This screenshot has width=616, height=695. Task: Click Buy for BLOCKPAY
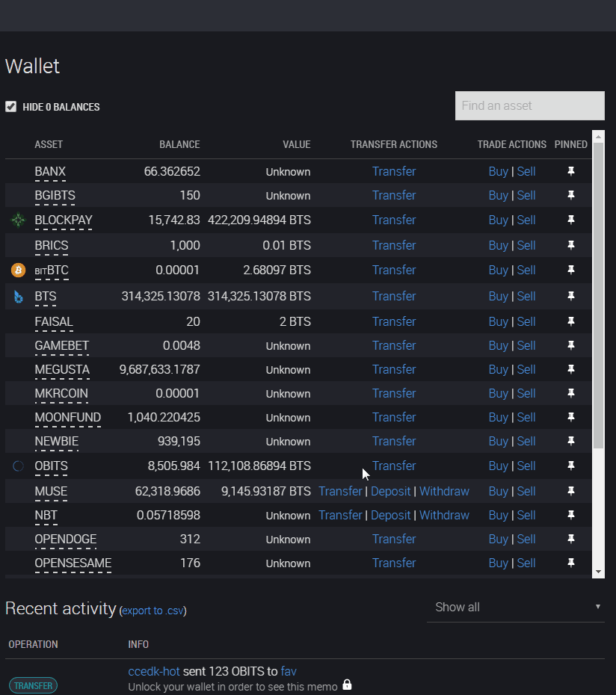(x=498, y=220)
